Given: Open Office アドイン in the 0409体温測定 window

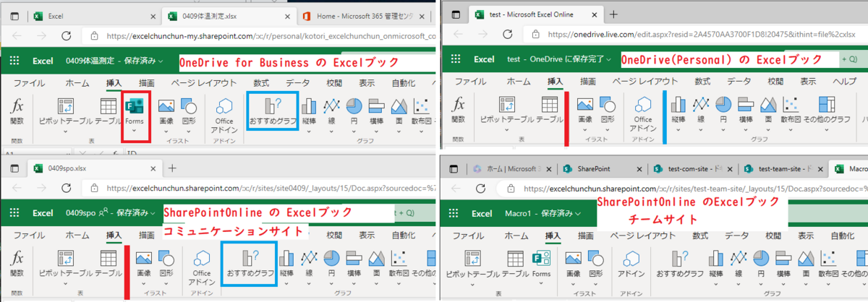Looking at the screenshot, I should [224, 115].
